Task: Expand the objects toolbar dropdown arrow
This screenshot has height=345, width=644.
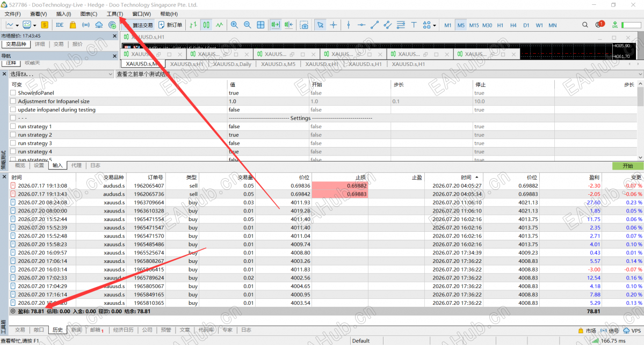Action: coord(435,25)
